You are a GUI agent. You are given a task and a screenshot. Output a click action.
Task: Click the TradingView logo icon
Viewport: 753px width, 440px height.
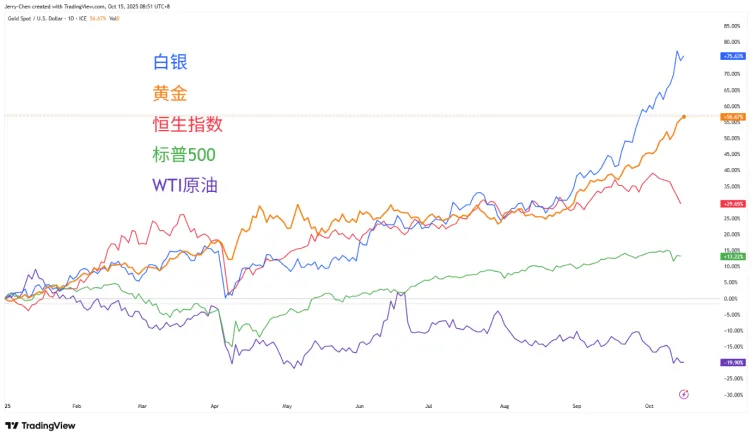click(11, 425)
